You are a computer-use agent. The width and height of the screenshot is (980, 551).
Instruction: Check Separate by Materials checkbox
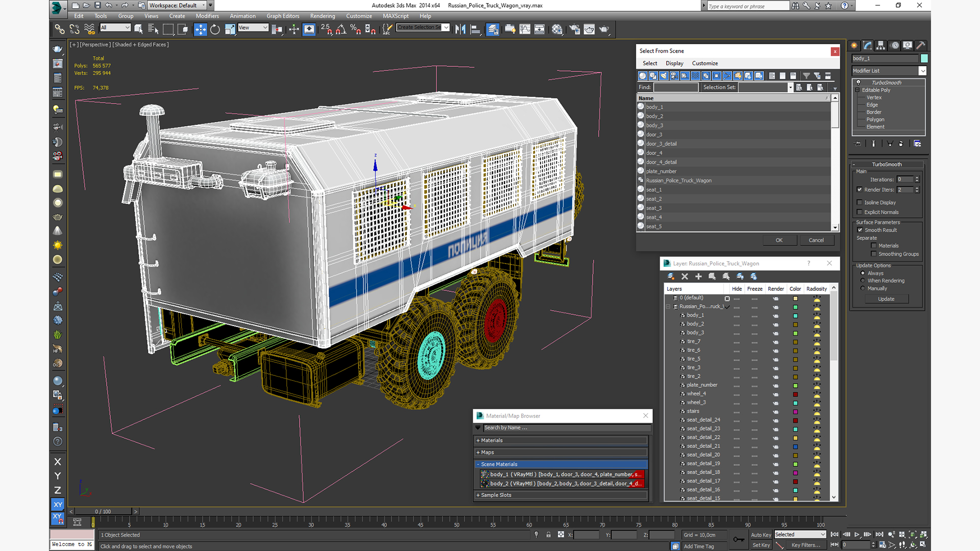pyautogui.click(x=874, y=246)
